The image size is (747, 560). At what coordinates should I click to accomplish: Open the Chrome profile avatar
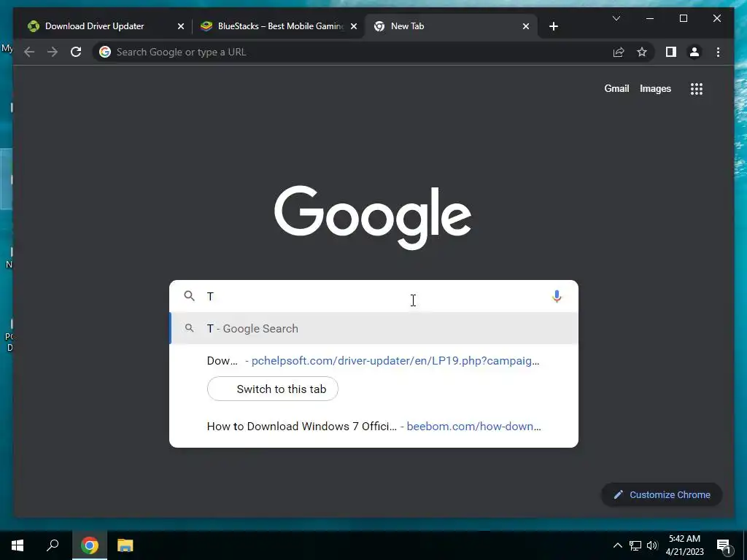coord(694,52)
